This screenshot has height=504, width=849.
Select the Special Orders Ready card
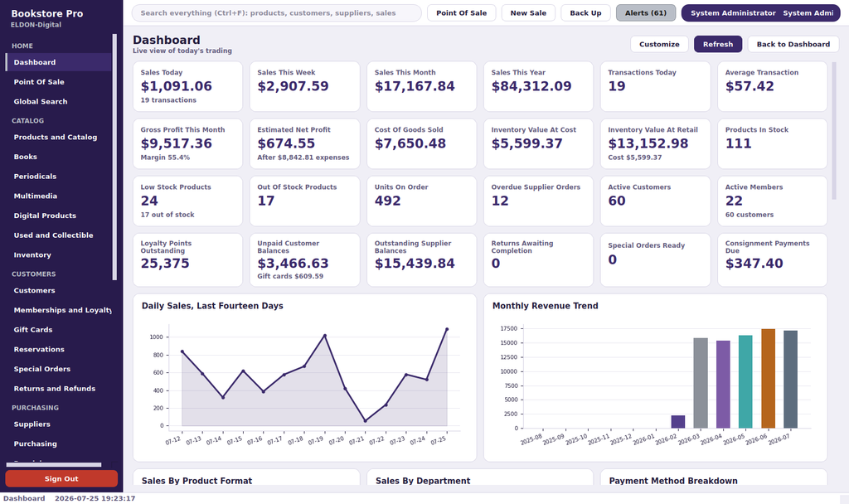655,259
